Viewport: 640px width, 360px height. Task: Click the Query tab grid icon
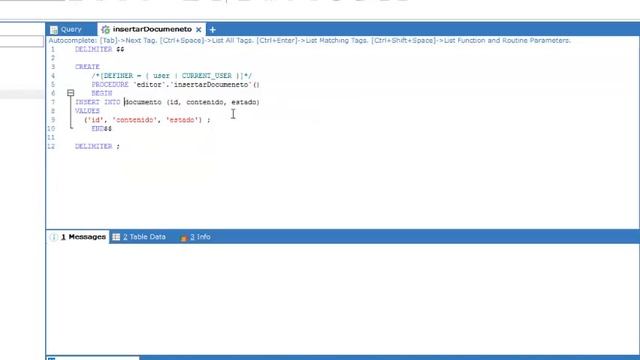54,30
